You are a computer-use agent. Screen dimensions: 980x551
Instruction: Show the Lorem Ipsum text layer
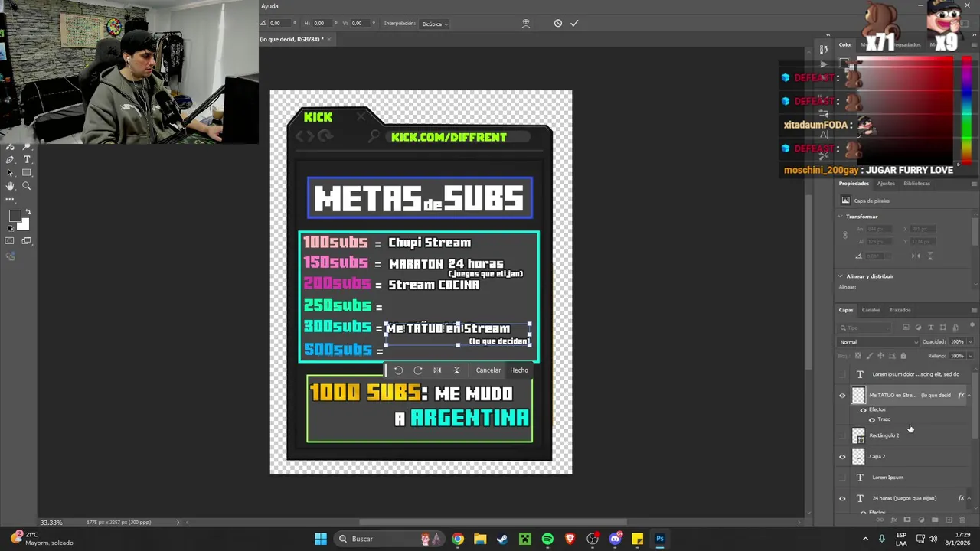[x=843, y=478]
